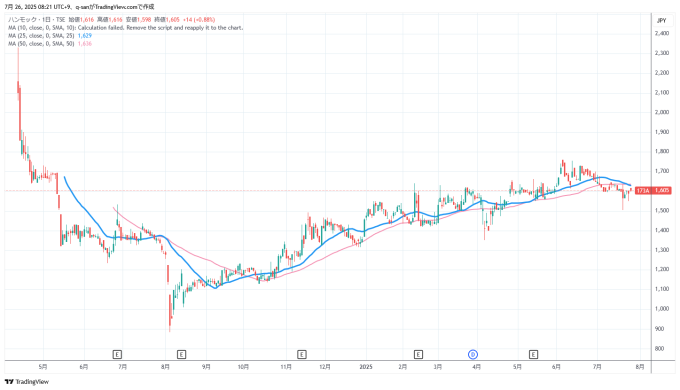This screenshot has width=680, height=390.
Task: Click the 3月 time axis label
Action: click(x=438, y=367)
